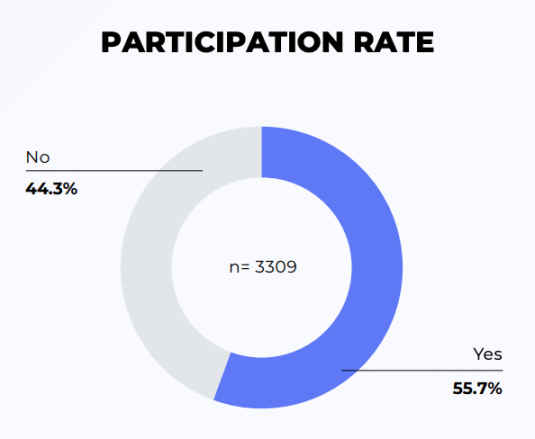Click the white donut hole above n= text
Viewport: 535px width, 439px height.
point(262,218)
